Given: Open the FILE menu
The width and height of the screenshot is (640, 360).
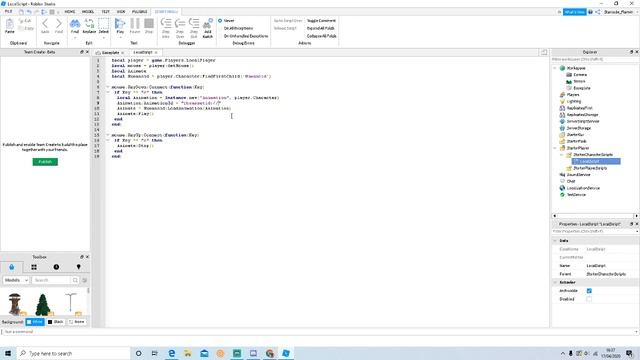Looking at the screenshot, I should pyautogui.click(x=9, y=12).
